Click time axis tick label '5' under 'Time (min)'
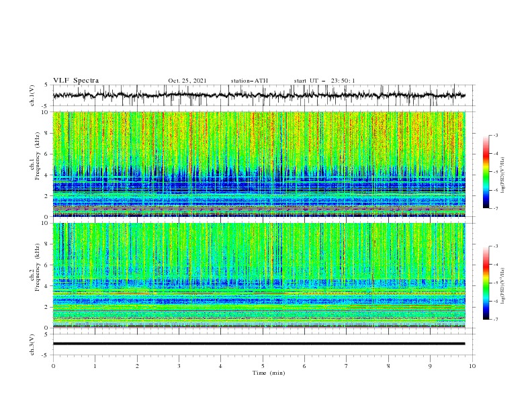Screen dimensions: 532x411 pyautogui.click(x=263, y=366)
